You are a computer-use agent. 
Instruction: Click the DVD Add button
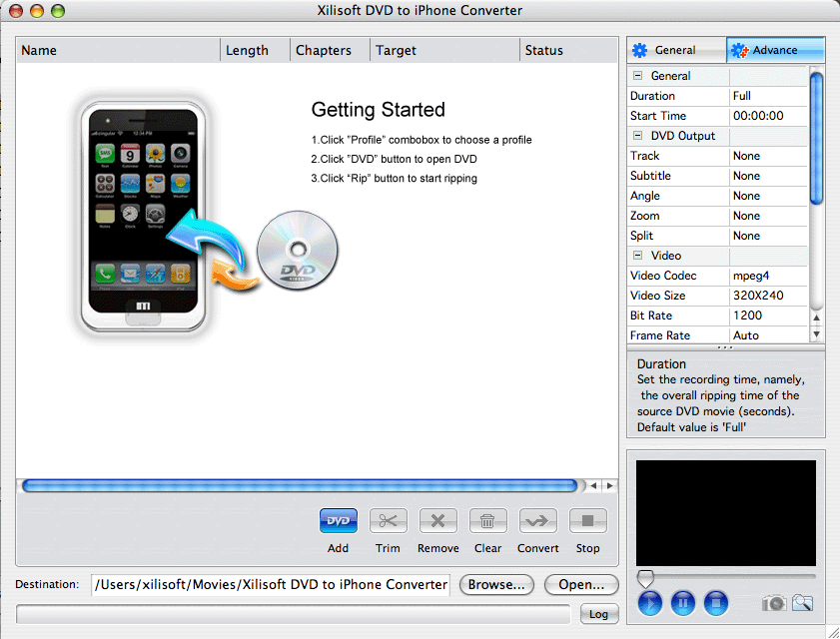[x=338, y=521]
